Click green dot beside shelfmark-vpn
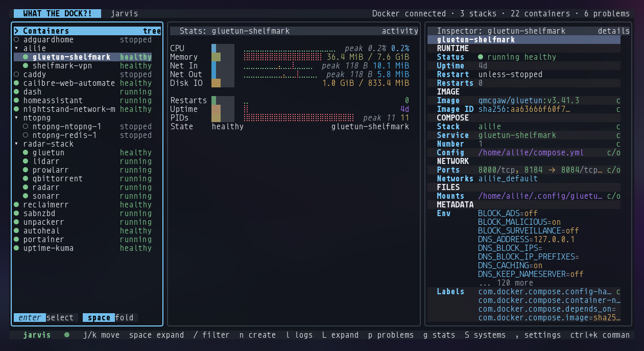This screenshot has height=351, width=644. click(x=26, y=66)
